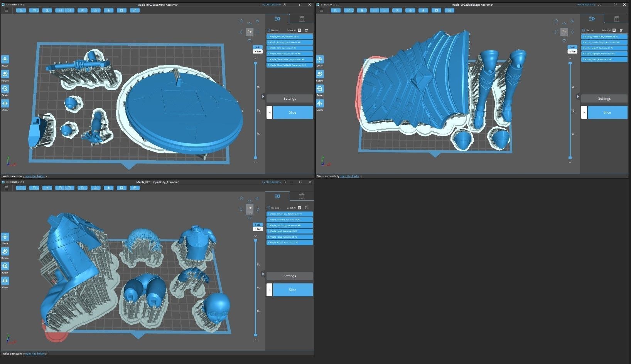Click the downward view rotation arrow below the cube

250,40
